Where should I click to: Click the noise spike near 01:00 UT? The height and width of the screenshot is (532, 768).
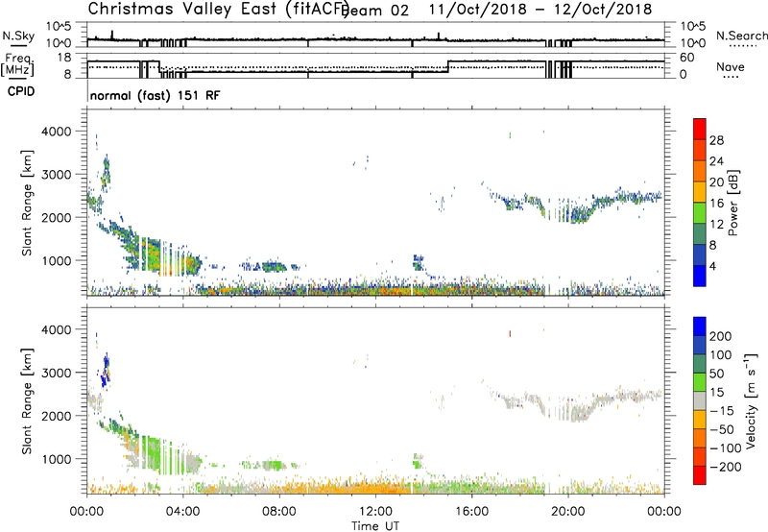[x=112, y=35]
